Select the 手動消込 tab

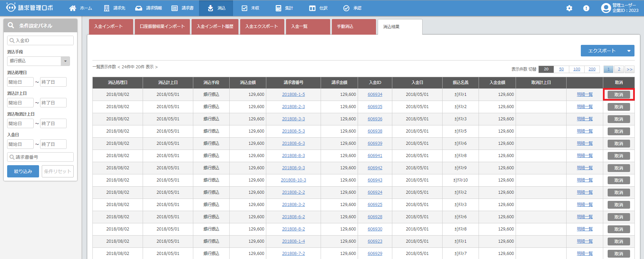pyautogui.click(x=354, y=27)
